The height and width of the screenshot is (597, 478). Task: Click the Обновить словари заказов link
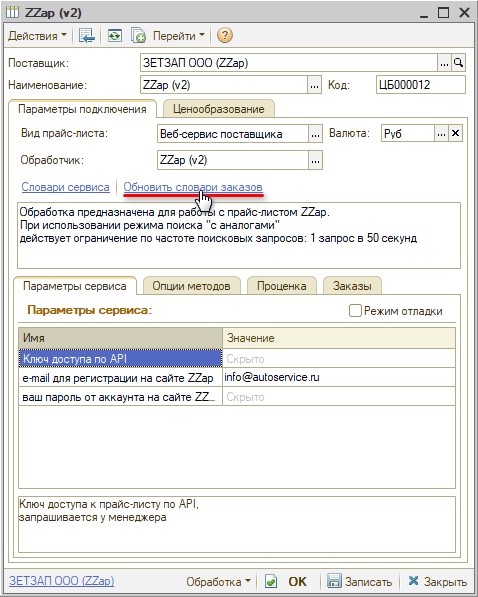click(x=193, y=187)
